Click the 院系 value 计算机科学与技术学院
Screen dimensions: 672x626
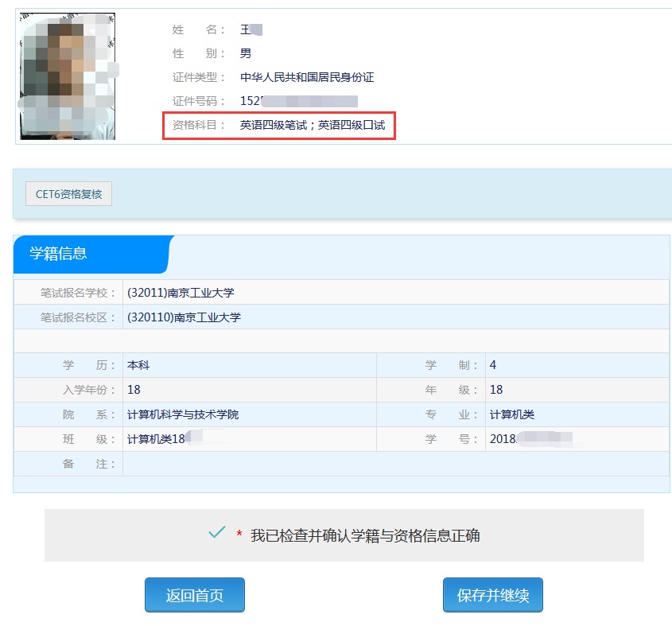pos(183,414)
